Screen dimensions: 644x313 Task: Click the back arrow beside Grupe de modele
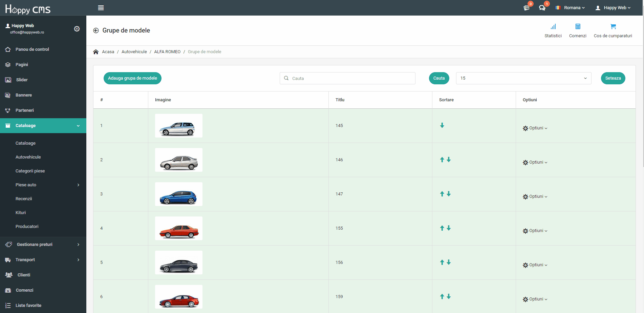tap(96, 30)
